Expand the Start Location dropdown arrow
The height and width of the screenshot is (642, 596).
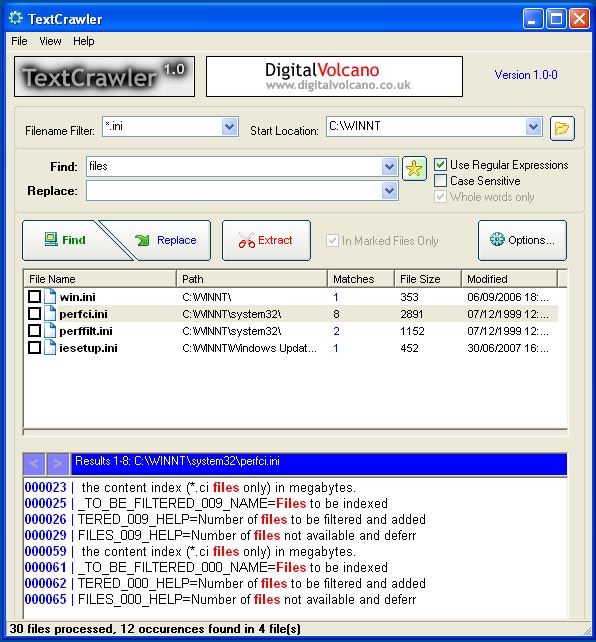533,127
